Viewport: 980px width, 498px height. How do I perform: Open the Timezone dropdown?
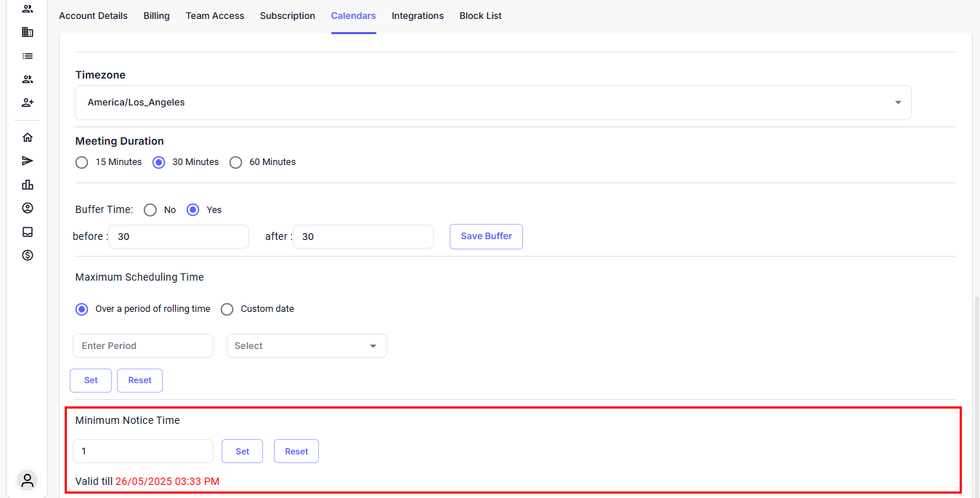click(493, 103)
